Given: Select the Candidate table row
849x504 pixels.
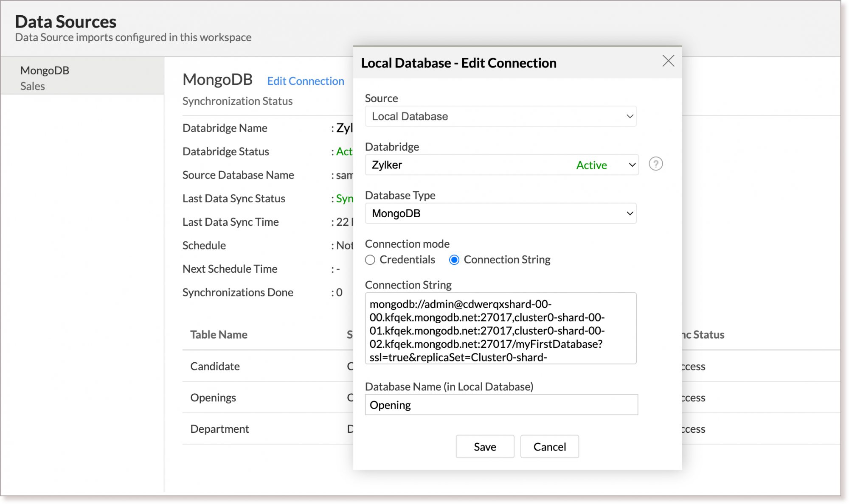Looking at the screenshot, I should coord(215,366).
